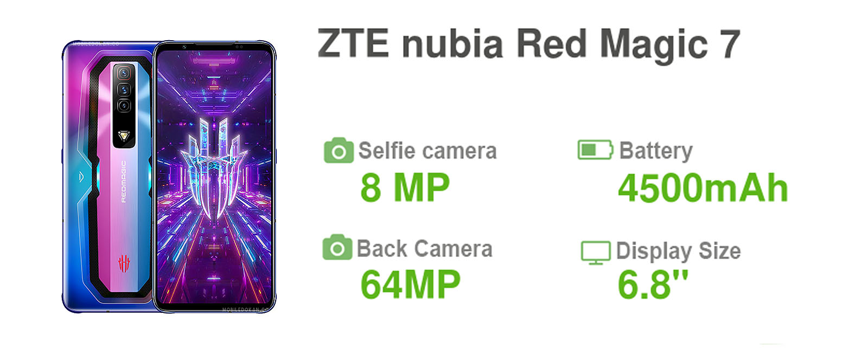Click the vertical REDMAGIC text on phone back
The image size is (868, 353).
(x=123, y=181)
